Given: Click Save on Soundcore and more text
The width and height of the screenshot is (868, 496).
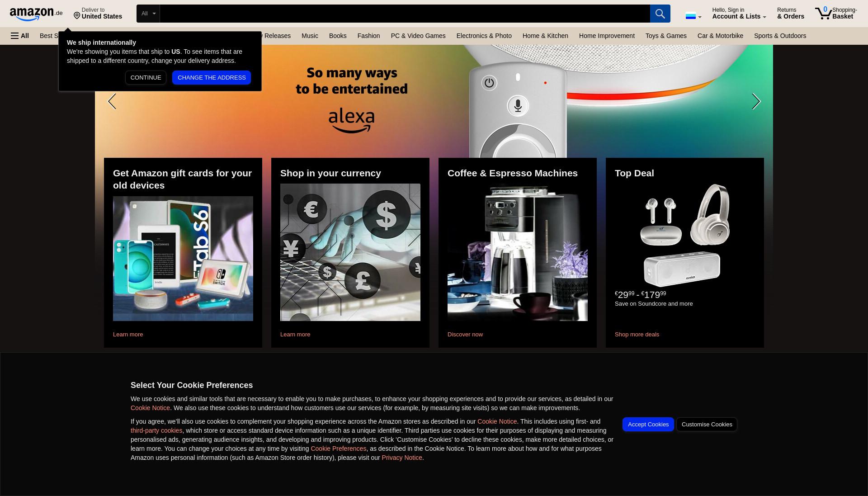Looking at the screenshot, I should [654, 304].
